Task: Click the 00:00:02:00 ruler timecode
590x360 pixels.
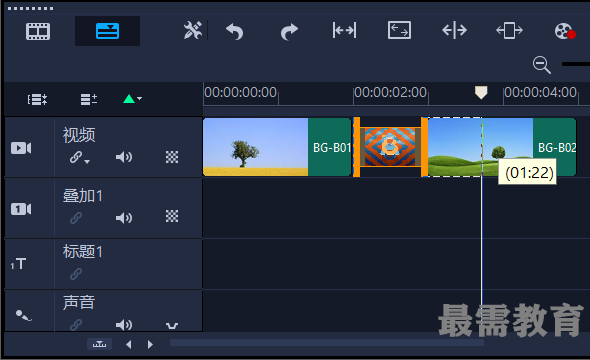Action: tap(390, 92)
